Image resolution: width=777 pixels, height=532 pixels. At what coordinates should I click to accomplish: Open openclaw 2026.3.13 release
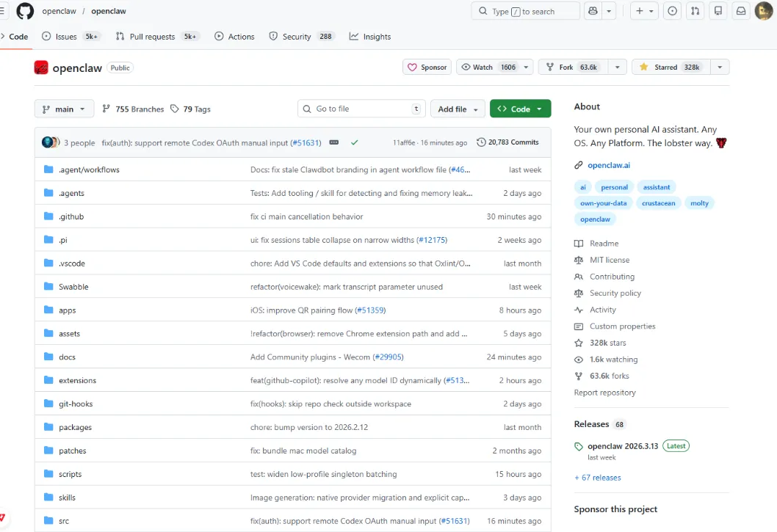tap(623, 446)
